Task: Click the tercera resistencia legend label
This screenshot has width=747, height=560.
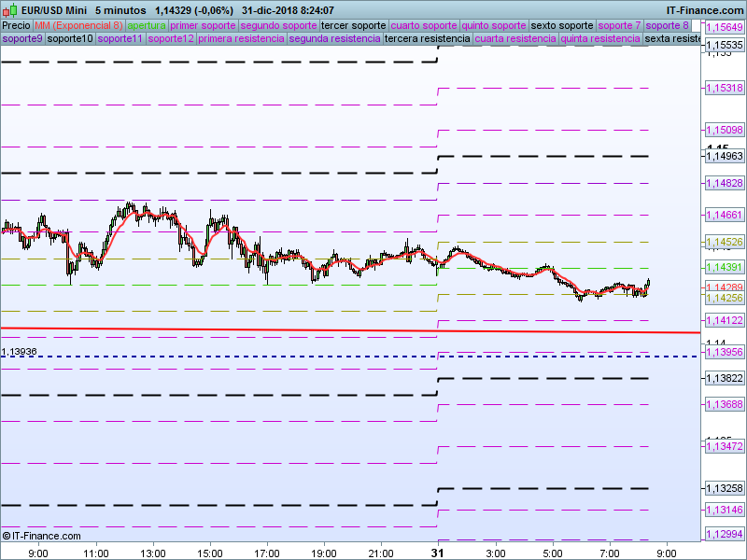Action: click(x=428, y=39)
